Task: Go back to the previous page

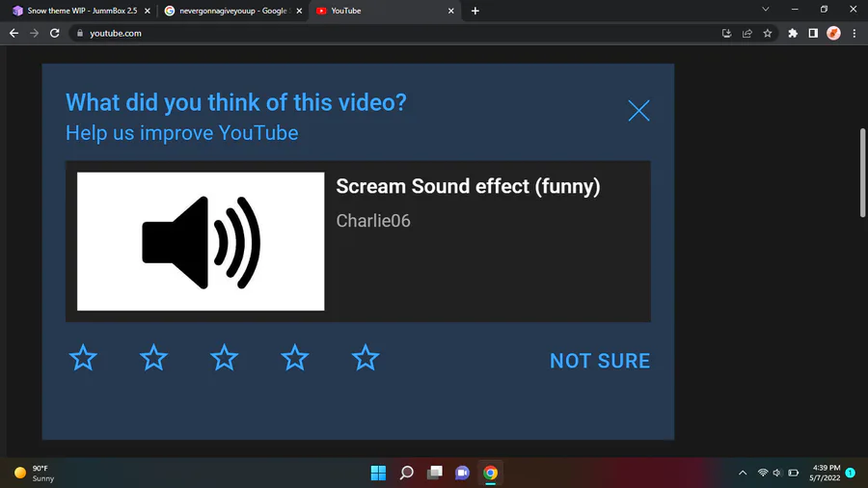Action: pos(14,33)
